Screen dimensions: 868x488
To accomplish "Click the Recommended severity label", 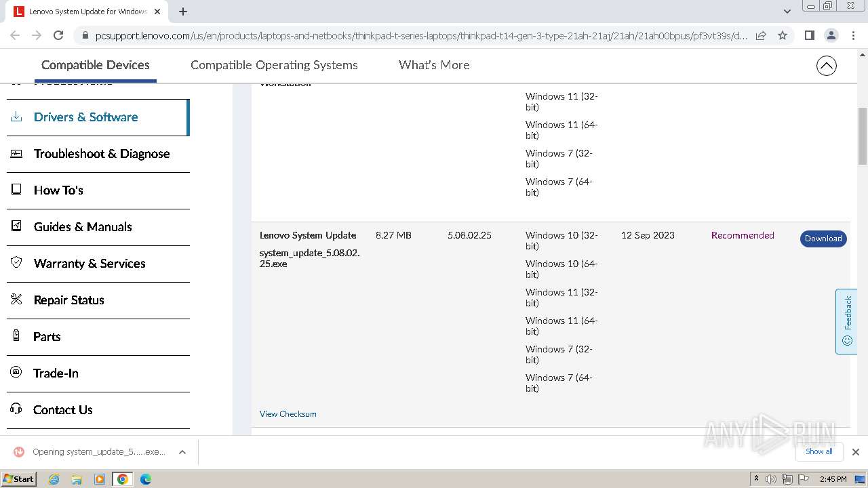I will pos(743,235).
